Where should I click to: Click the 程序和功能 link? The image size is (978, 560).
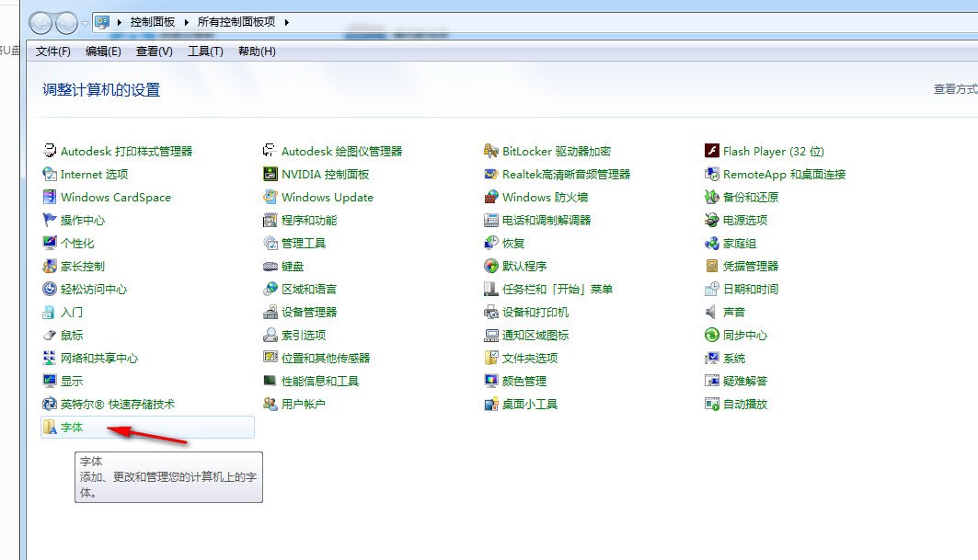coord(308,221)
